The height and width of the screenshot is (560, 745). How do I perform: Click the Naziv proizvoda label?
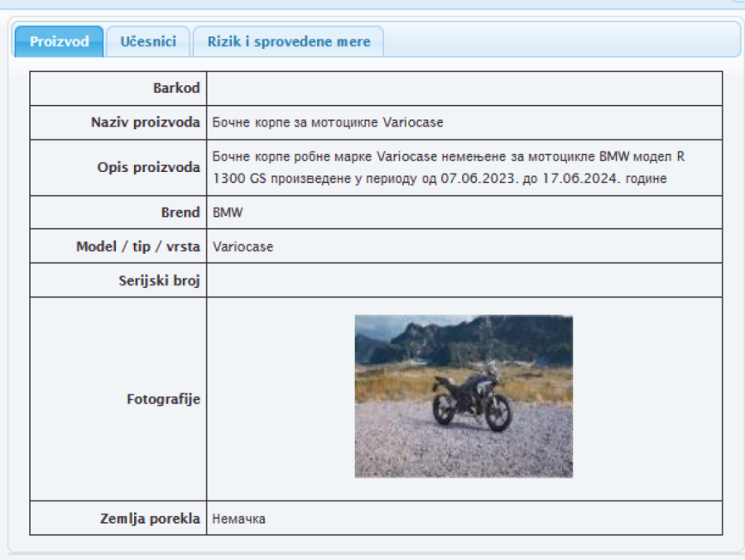point(145,122)
